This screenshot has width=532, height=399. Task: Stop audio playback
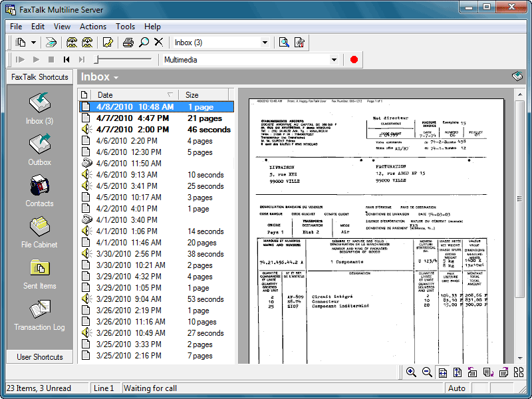point(51,60)
